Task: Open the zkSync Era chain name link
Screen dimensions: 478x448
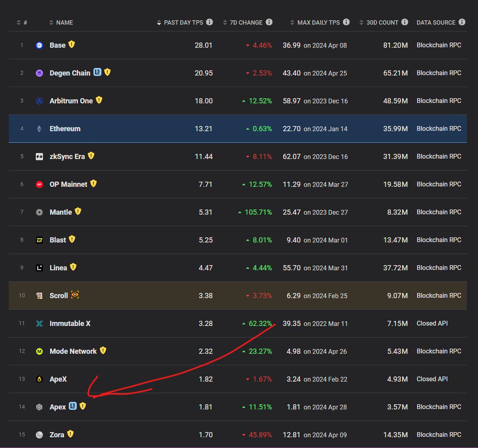Action: click(67, 156)
